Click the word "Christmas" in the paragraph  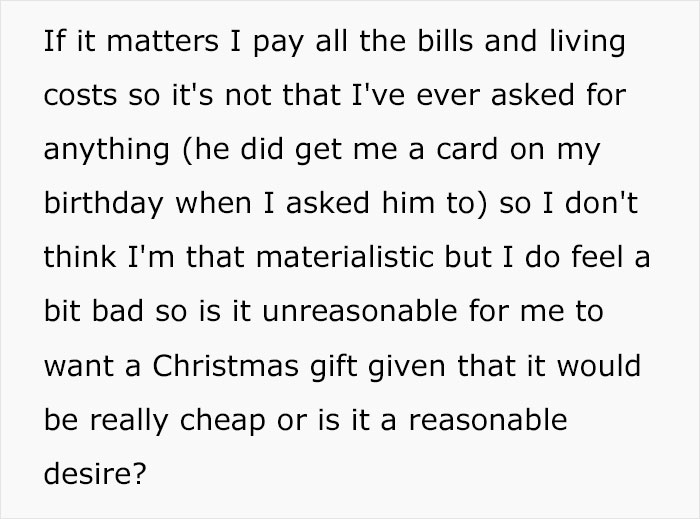[x=225, y=365]
